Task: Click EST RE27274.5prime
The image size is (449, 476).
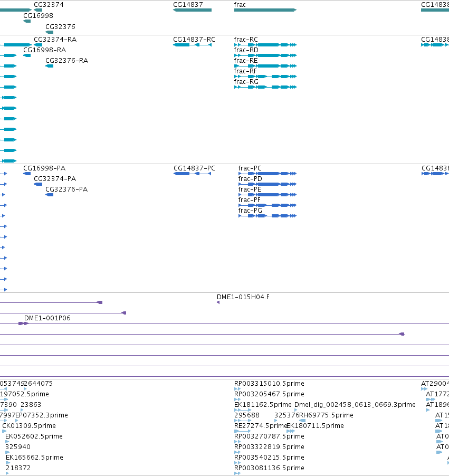Action: point(243,431)
